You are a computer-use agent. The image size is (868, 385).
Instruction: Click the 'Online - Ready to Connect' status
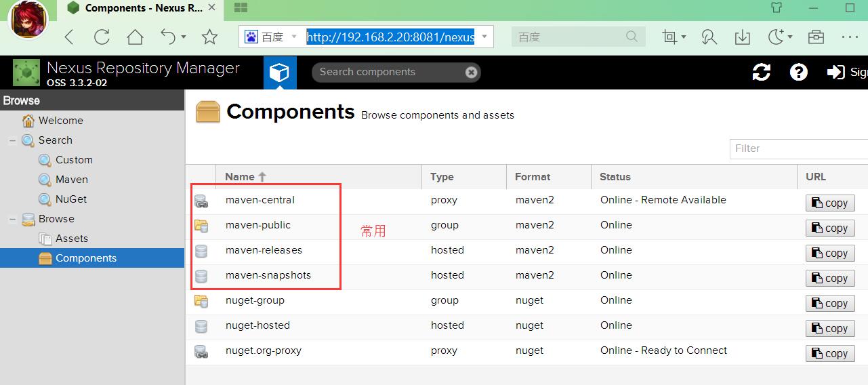pyautogui.click(x=663, y=350)
